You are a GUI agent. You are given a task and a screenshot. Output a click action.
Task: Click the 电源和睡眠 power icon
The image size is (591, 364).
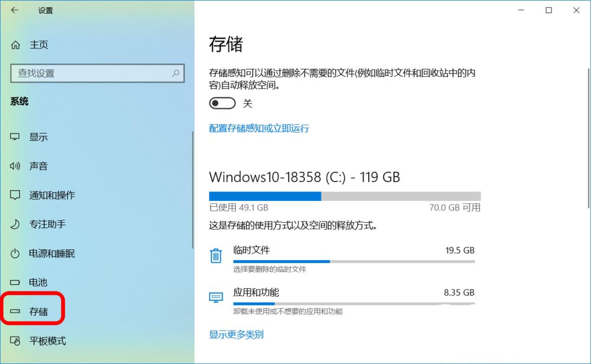click(x=14, y=253)
